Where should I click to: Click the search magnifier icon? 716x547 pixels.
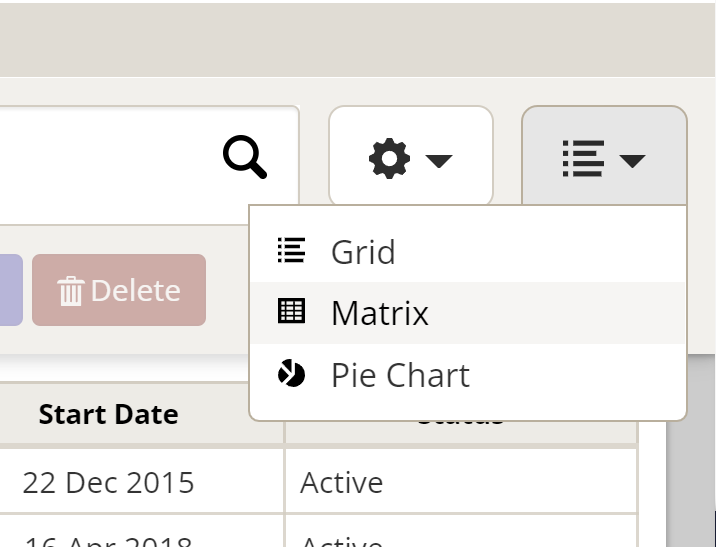coord(245,158)
